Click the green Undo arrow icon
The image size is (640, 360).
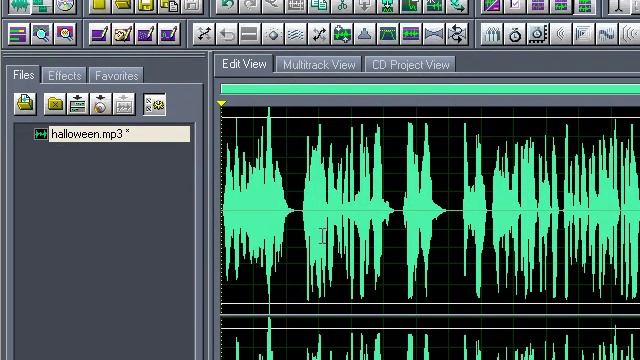click(x=227, y=6)
